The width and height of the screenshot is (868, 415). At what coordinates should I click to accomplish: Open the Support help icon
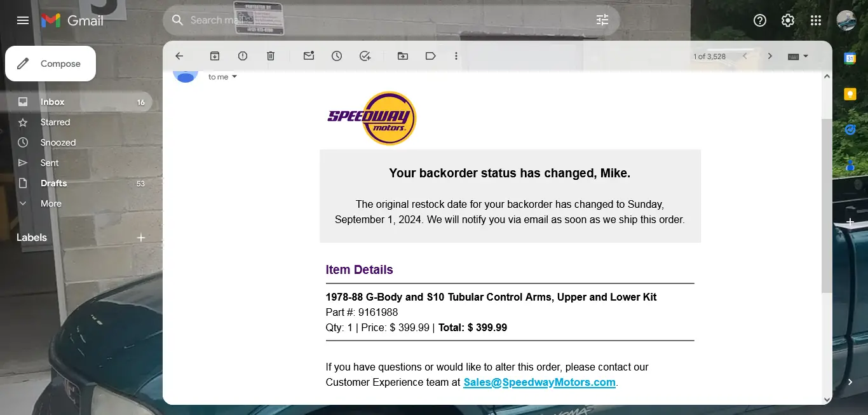[760, 20]
